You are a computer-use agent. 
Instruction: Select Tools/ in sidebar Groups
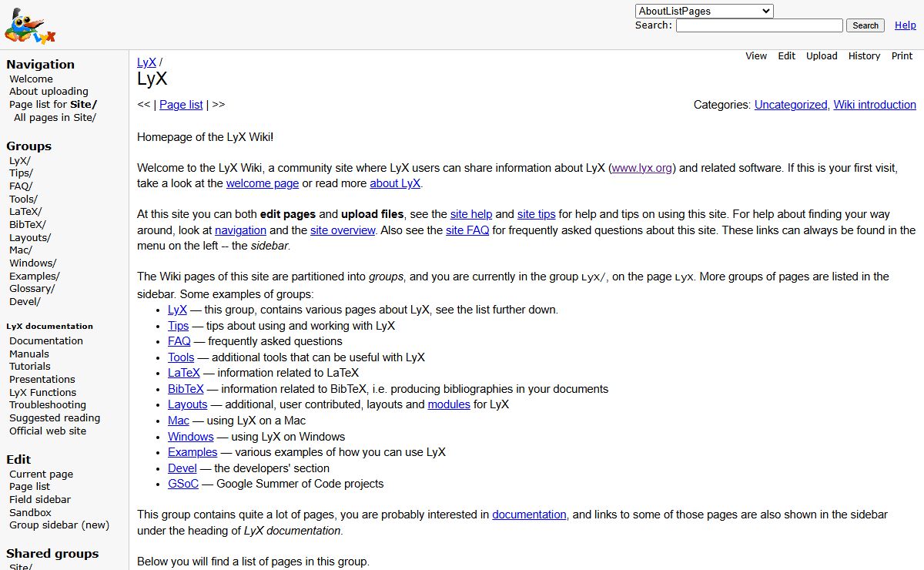(23, 199)
